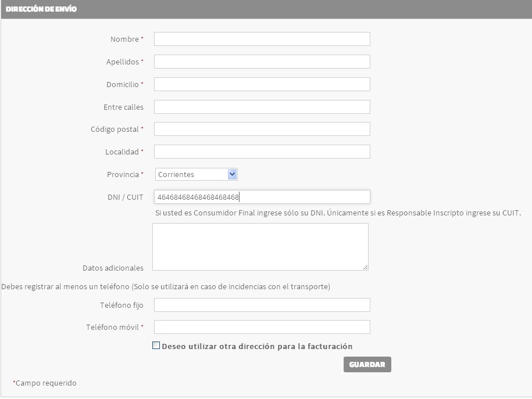Click the Provincia dropdown arrow

233,174
